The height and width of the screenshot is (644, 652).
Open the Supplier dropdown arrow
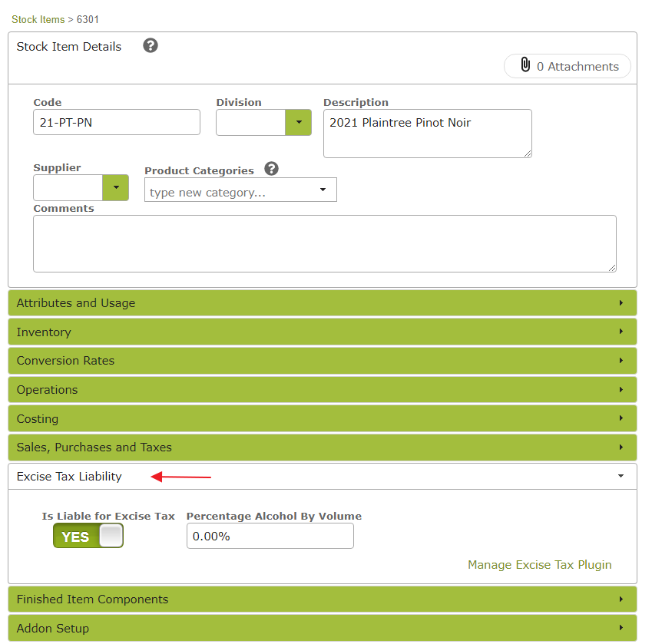(116, 187)
